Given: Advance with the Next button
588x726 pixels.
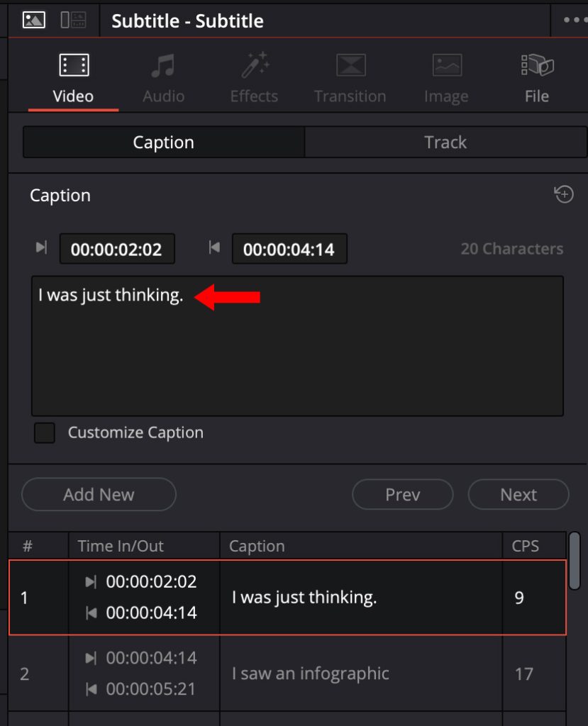Looking at the screenshot, I should click(518, 494).
